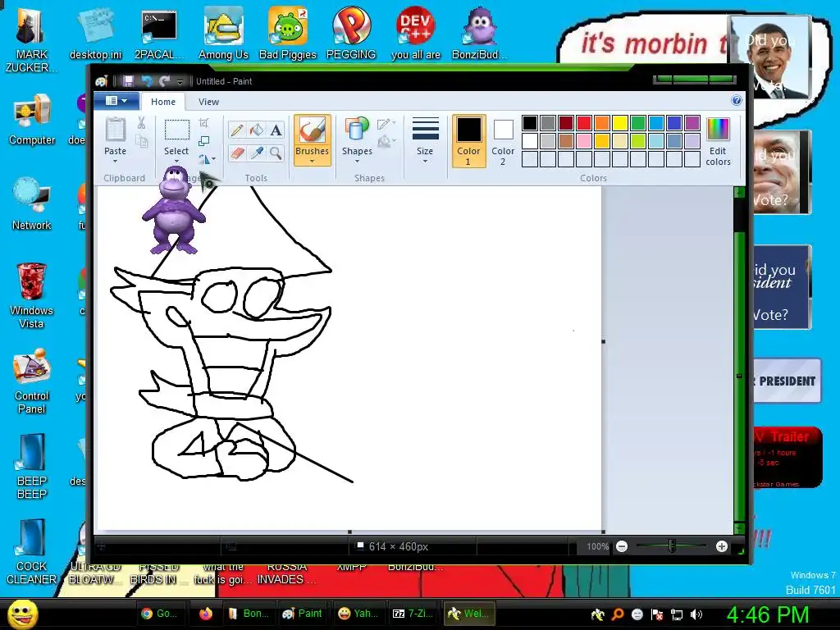This screenshot has width=840, height=630.
Task: Pick the green color swatch
Action: point(638,123)
